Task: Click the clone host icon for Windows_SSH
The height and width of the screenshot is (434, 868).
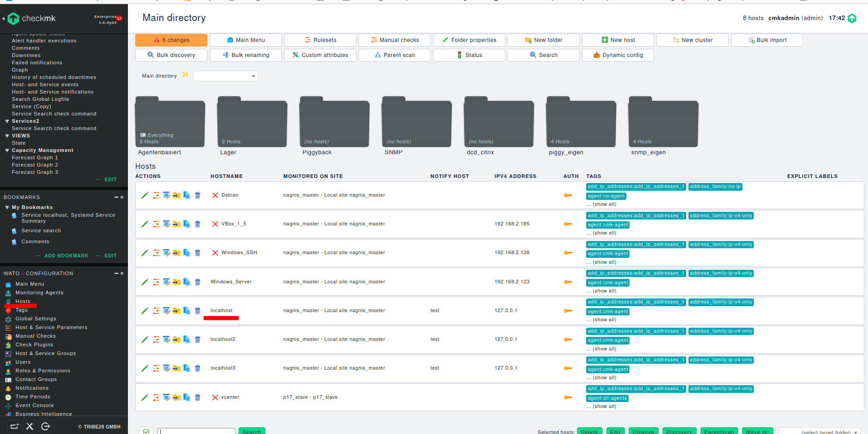Action: point(187,253)
